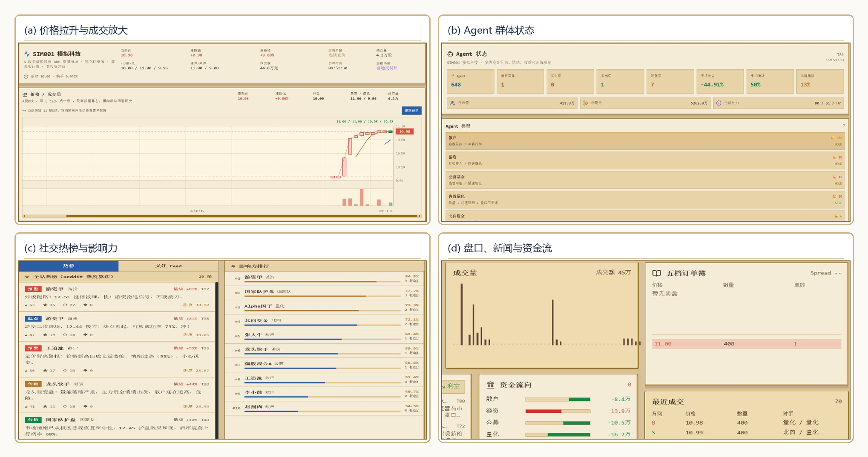This screenshot has height=457, width=868.
Task: Click 赵割肉 in the influence ranking
Action: point(253,407)
